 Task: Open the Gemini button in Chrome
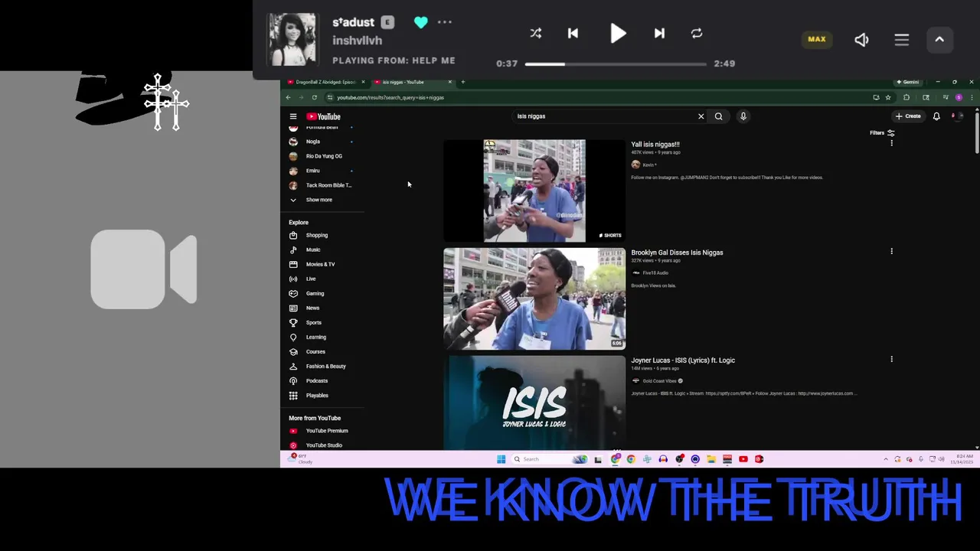coord(908,82)
